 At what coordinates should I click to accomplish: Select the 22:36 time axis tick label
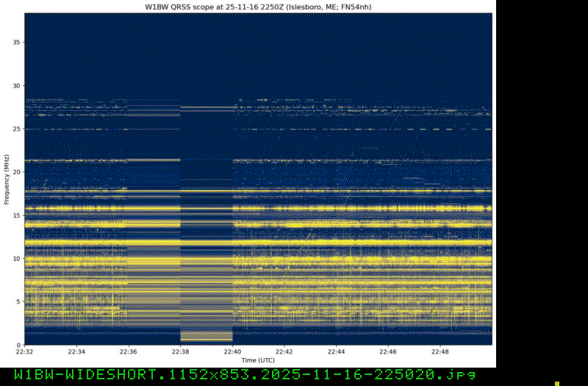129,352
